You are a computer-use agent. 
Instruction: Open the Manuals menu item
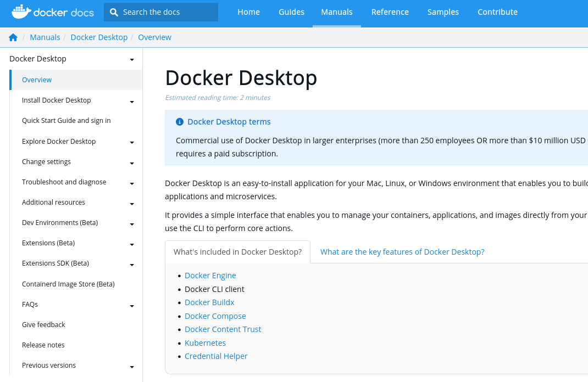[x=337, y=12]
